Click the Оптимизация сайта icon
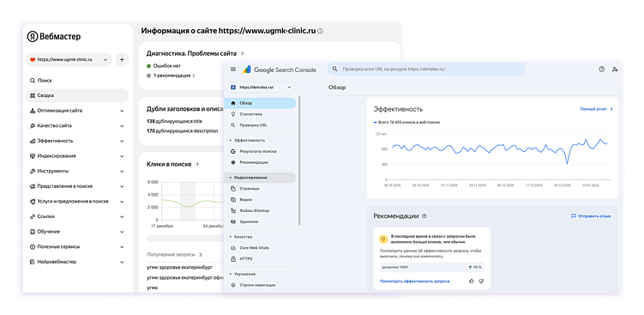Image resolution: width=644 pixels, height=315 pixels. point(33,111)
